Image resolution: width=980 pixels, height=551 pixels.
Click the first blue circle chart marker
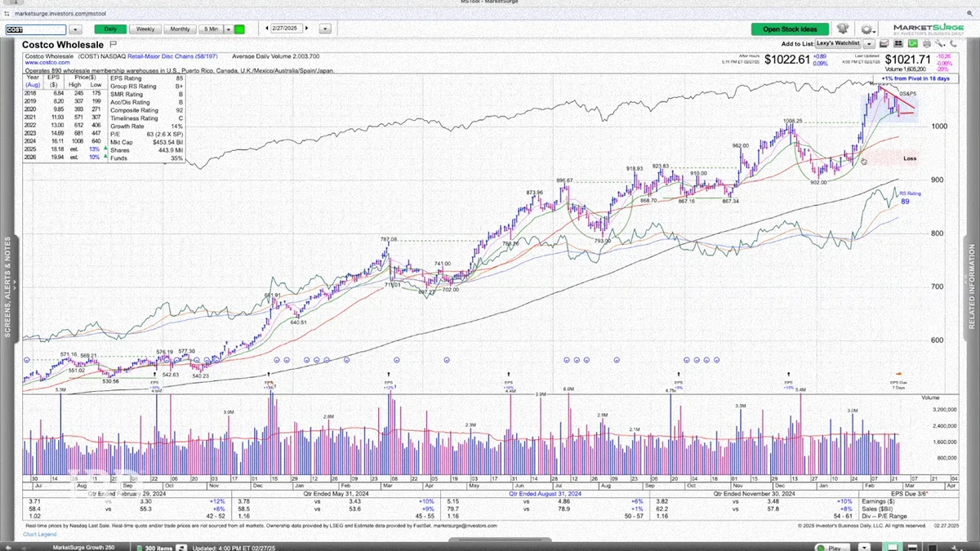[x=27, y=359]
